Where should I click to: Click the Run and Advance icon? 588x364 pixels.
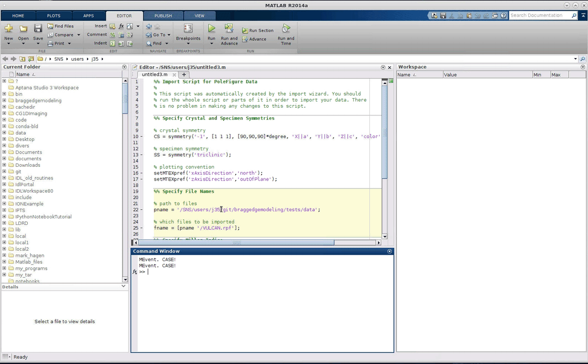pos(229,29)
